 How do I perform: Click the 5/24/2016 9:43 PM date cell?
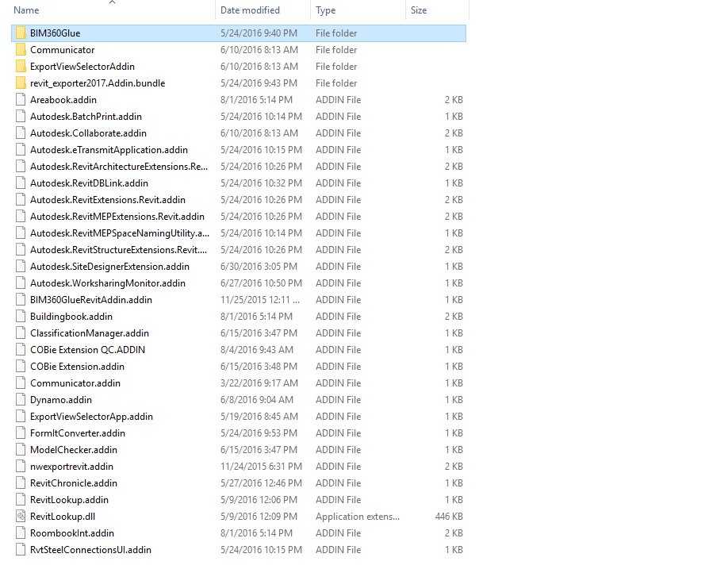click(x=259, y=83)
